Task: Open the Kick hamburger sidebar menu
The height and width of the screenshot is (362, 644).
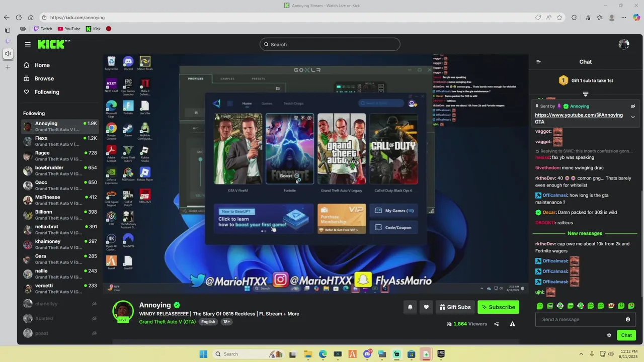Action: pos(28,44)
